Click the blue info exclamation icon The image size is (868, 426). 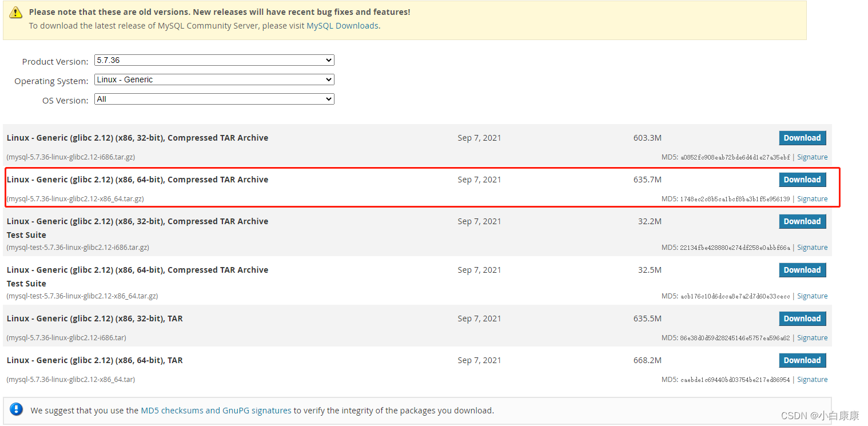(17, 409)
